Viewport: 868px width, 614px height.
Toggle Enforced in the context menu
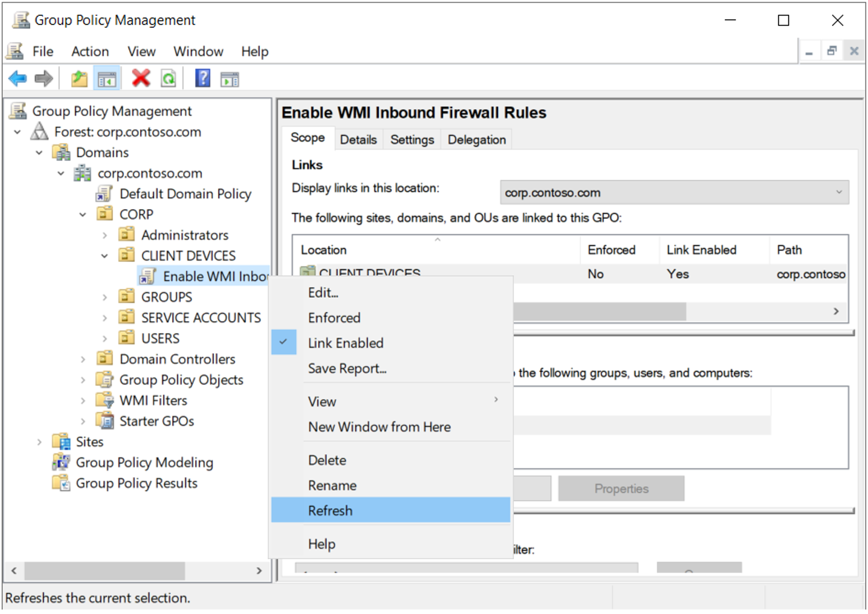click(391, 318)
